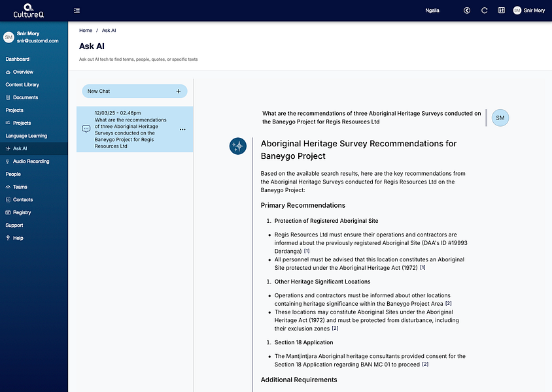The height and width of the screenshot is (392, 552).
Task: Click the Ask AI page title
Action: coord(92,46)
